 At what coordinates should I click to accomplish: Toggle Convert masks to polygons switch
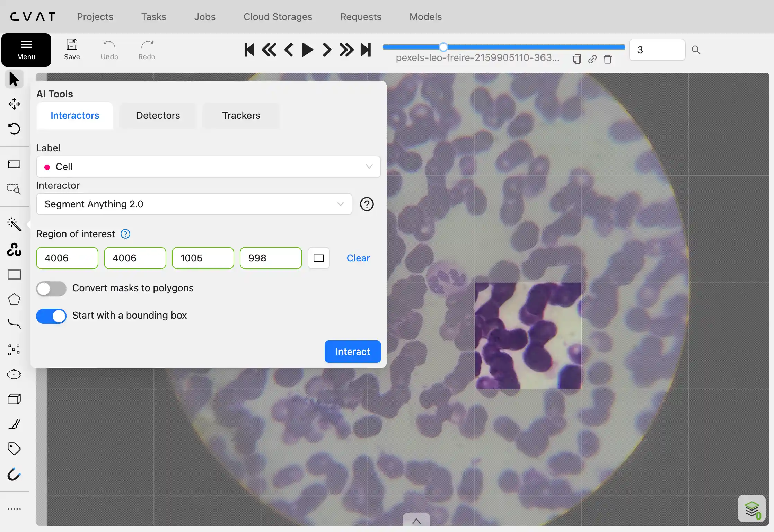51,289
